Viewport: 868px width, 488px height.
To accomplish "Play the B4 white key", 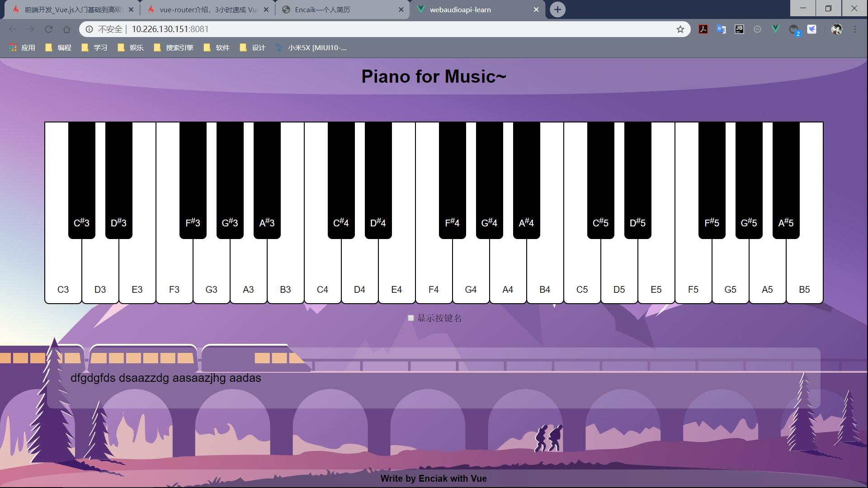I will (545, 271).
